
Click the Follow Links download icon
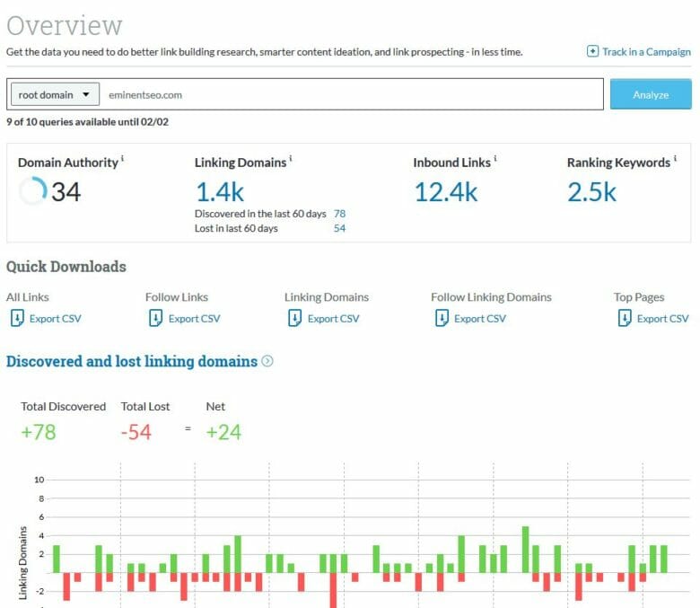(x=155, y=318)
